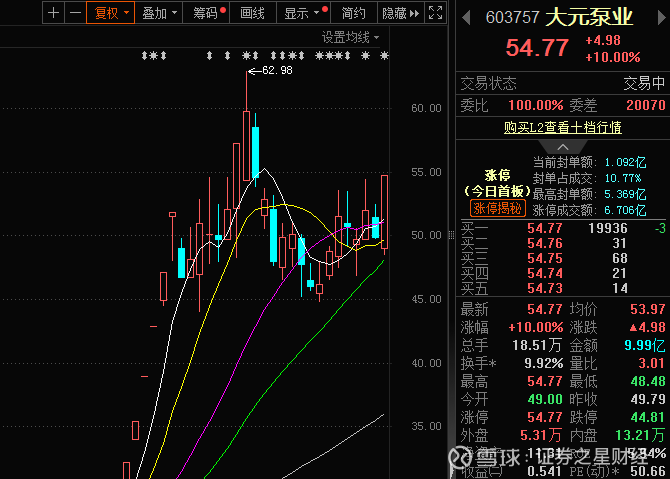Click the current price 54.77 header
This screenshot has width=670, height=479.
pos(537,48)
